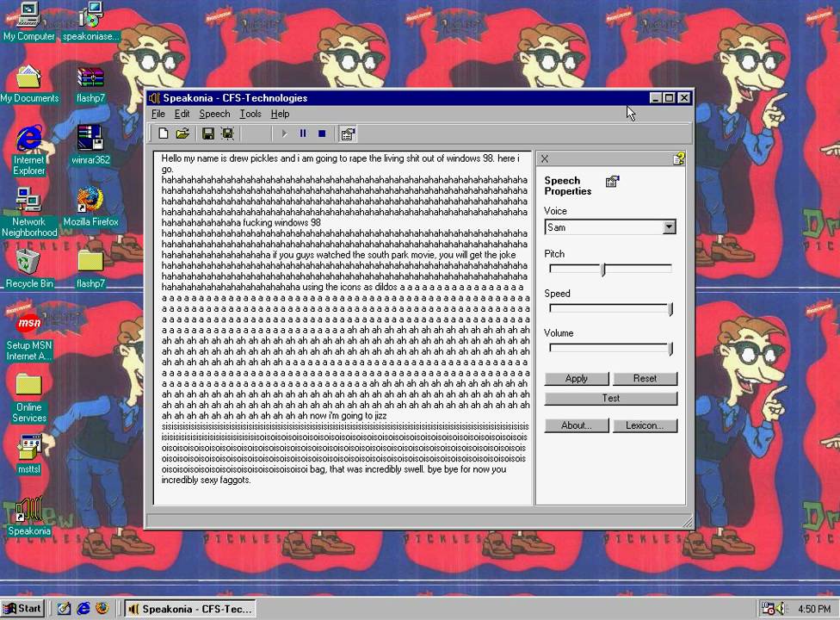Click the icon beside Speech Properties heading
The height and width of the screenshot is (620, 840).
[612, 181]
